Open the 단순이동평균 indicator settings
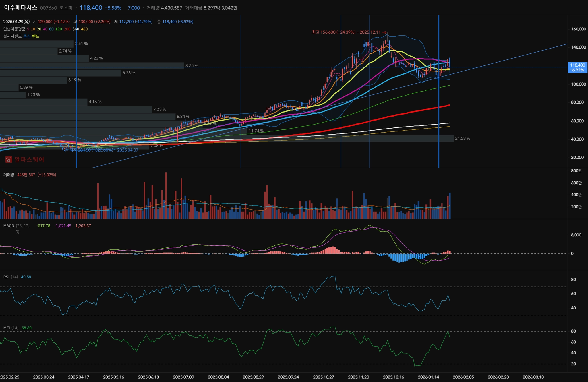 (x=14, y=29)
